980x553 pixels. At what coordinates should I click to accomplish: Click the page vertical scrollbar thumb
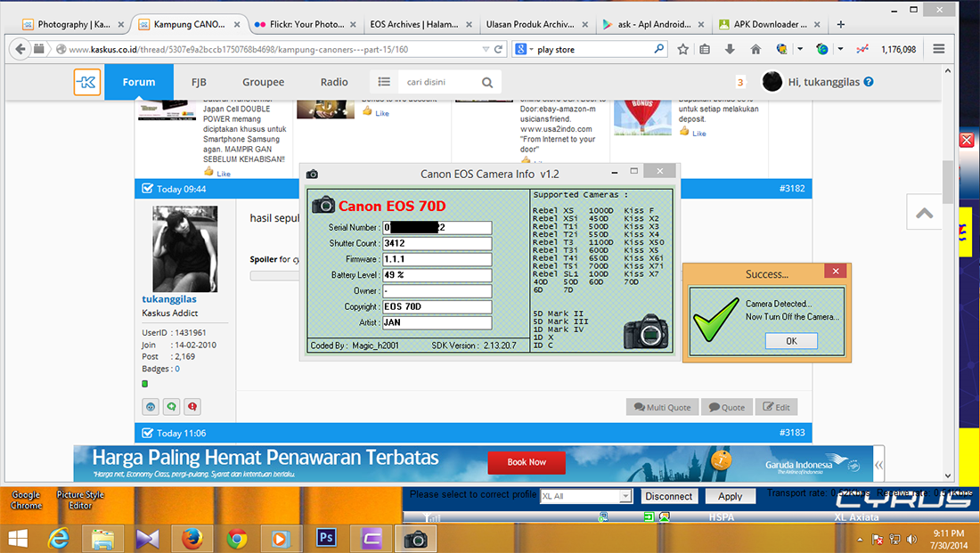tap(948, 181)
